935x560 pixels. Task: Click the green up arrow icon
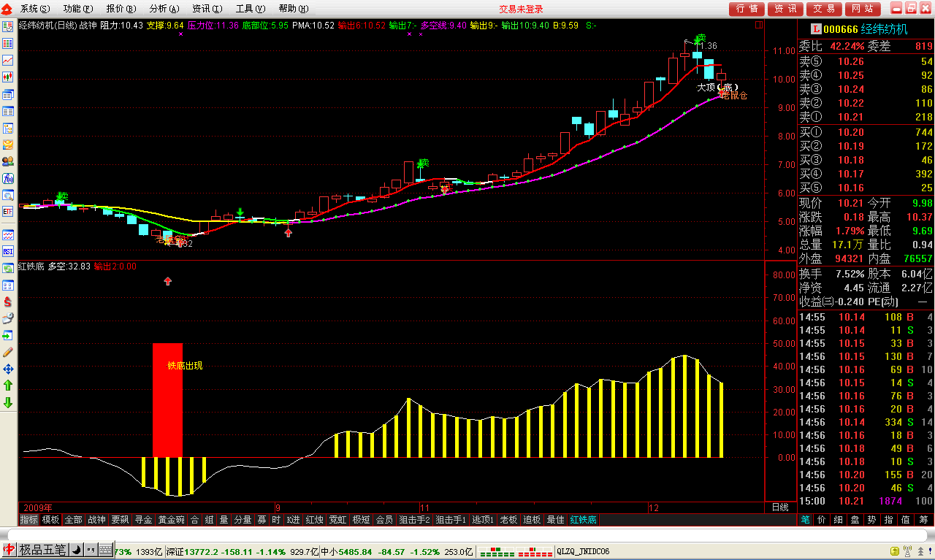click(x=8, y=386)
